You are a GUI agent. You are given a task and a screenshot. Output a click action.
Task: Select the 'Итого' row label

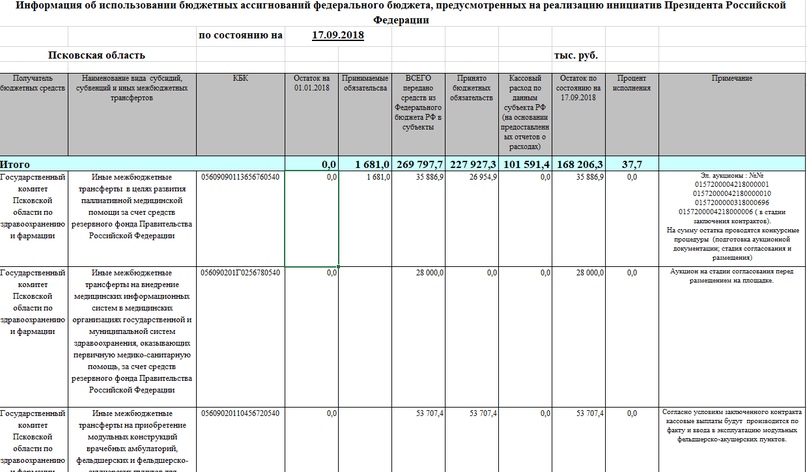point(15,164)
